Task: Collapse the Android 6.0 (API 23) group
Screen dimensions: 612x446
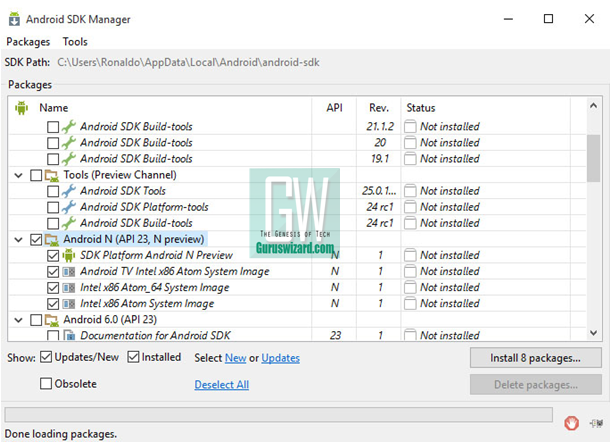Action: 18,320
